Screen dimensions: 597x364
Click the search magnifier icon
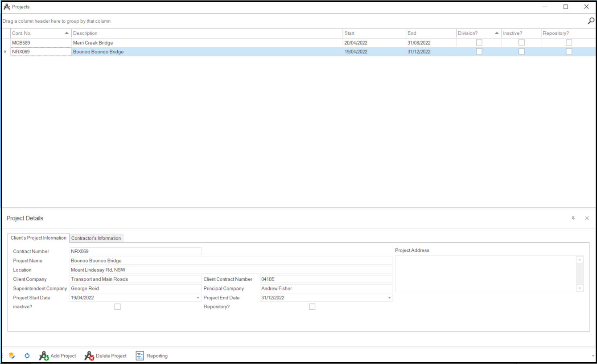click(x=591, y=21)
